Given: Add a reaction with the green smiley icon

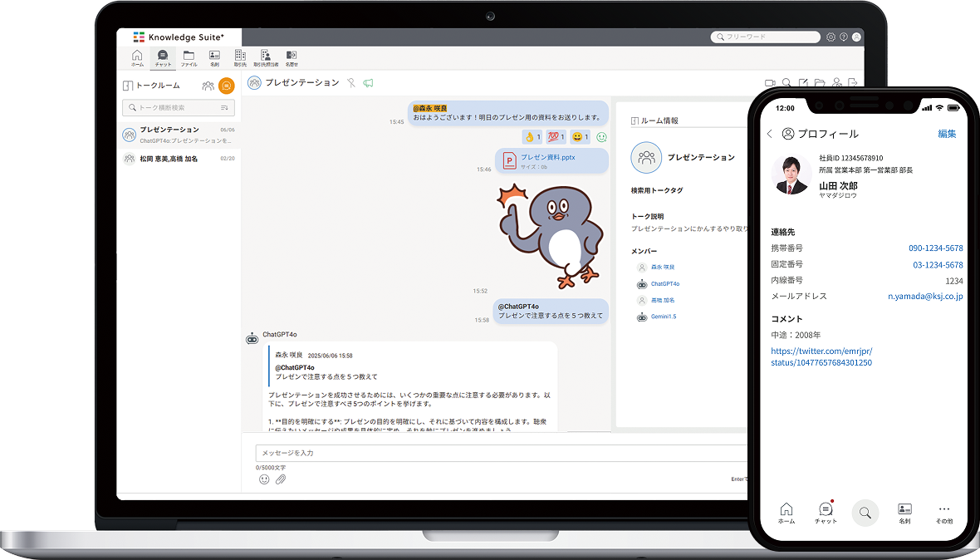Looking at the screenshot, I should click(x=602, y=137).
